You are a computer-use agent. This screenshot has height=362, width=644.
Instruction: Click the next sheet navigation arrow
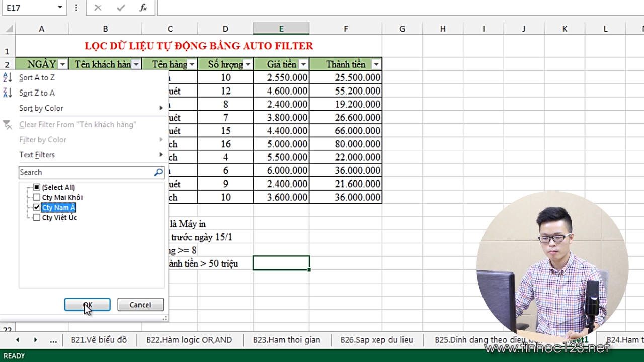tap(35, 340)
